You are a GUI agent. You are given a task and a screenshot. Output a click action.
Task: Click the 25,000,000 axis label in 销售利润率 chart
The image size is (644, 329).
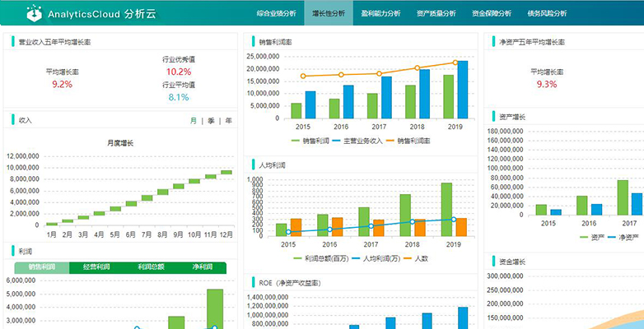click(263, 57)
